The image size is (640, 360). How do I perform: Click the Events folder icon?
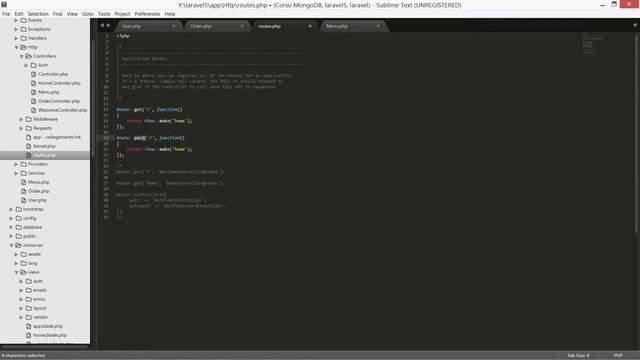click(24, 20)
